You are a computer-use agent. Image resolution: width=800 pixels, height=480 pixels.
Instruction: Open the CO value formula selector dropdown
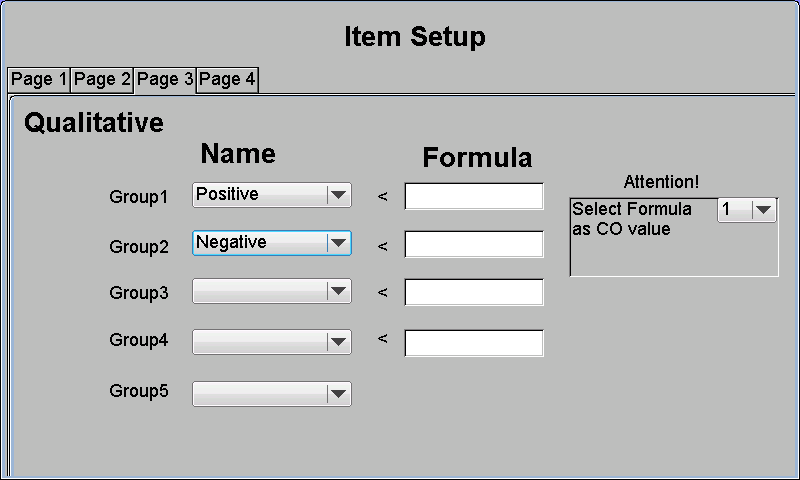(747, 210)
